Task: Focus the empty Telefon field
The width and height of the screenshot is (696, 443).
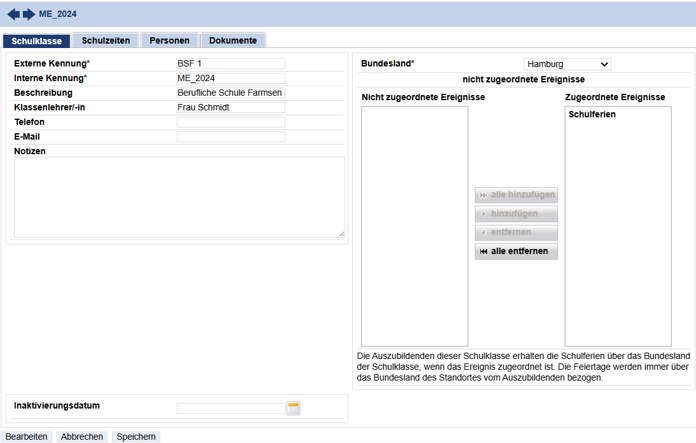Action: point(230,122)
